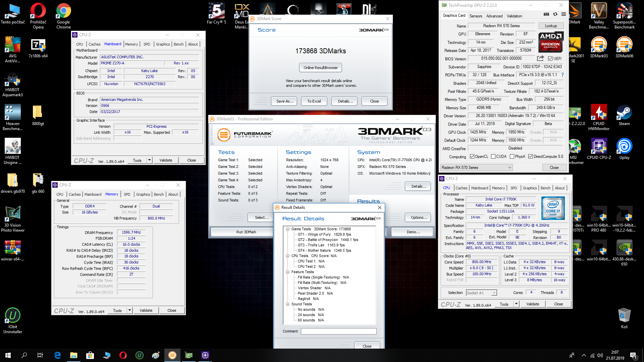Viewport: 644px width, 362px height.
Task: Open the Caches tab in processor CPU-Z window
Action: [461, 188]
